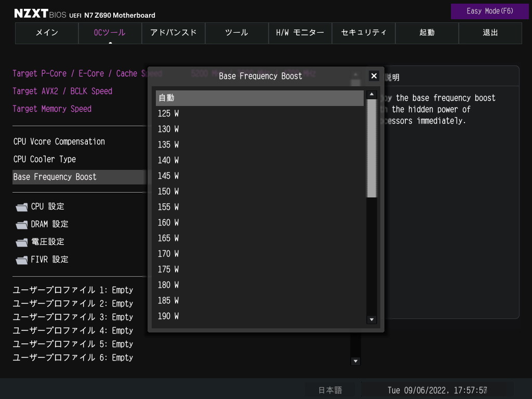Open the ツール tab
Screen dimensions: 532x399
pos(237,33)
